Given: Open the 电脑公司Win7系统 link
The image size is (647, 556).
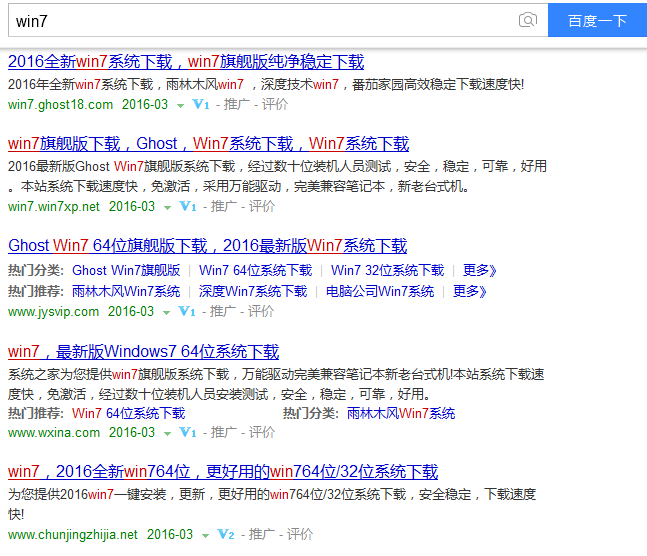Looking at the screenshot, I should (380, 291).
